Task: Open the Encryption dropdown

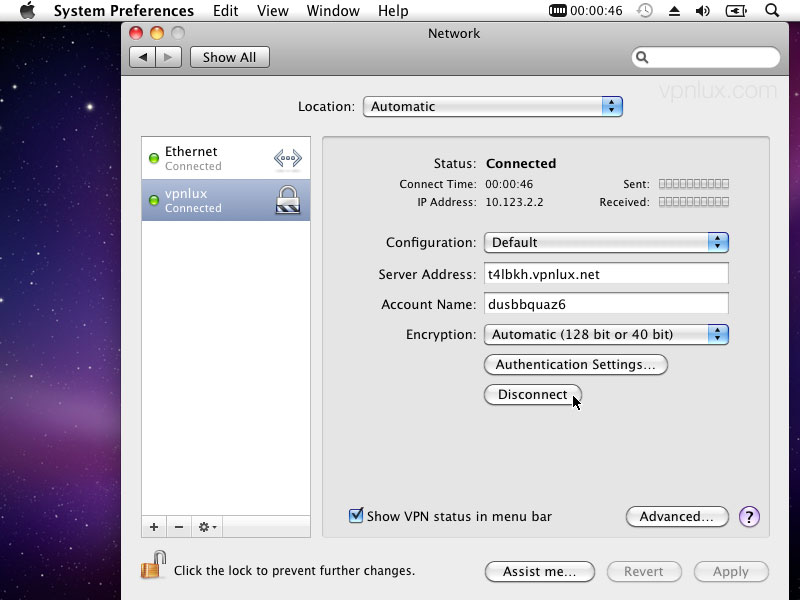Action: click(606, 335)
